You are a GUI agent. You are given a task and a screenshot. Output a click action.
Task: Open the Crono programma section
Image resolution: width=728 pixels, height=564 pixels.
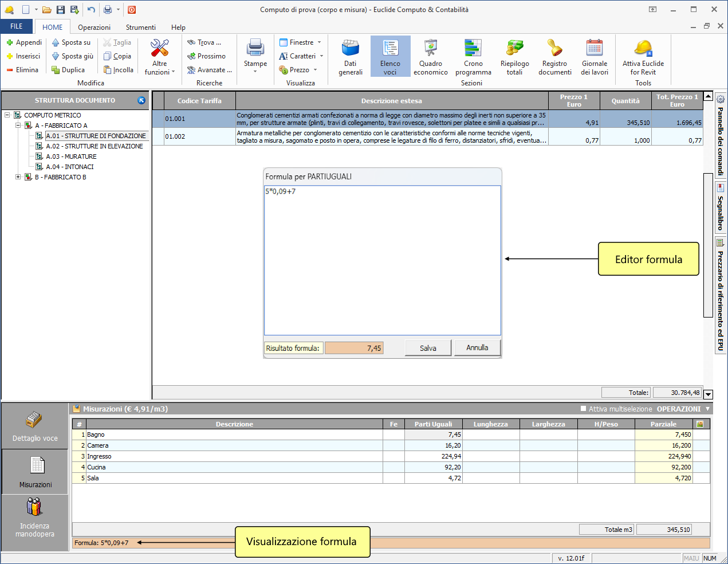click(x=473, y=56)
